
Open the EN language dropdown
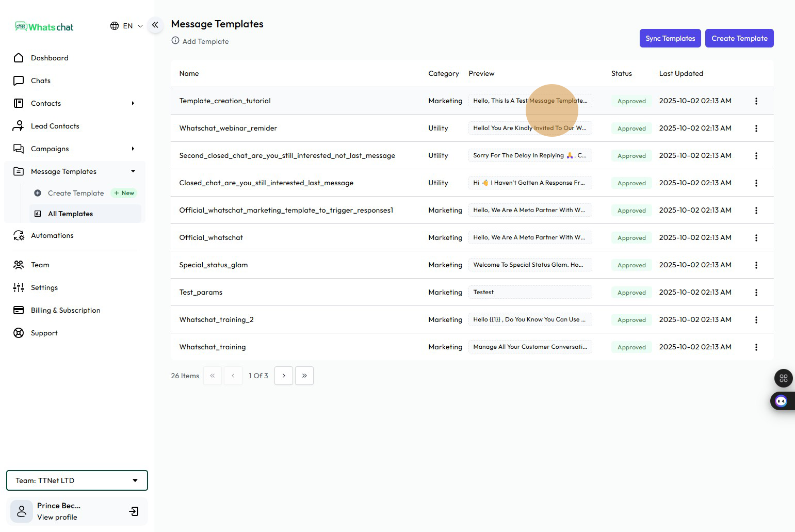tap(126, 26)
